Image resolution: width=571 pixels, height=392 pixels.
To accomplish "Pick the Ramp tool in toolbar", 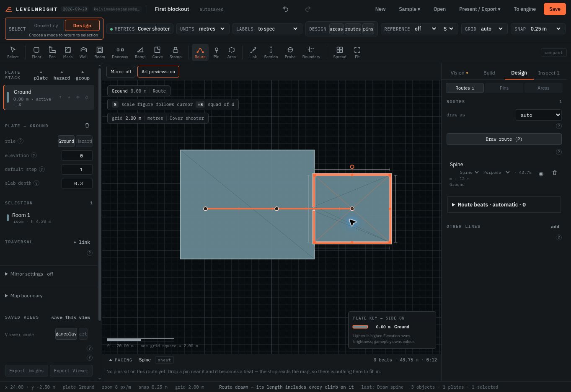I will (140, 53).
